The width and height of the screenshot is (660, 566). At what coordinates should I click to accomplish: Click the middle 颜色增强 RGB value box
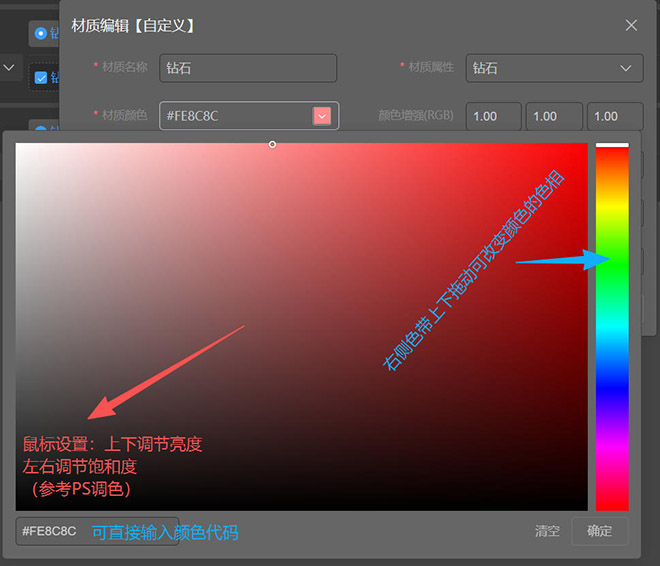(553, 116)
